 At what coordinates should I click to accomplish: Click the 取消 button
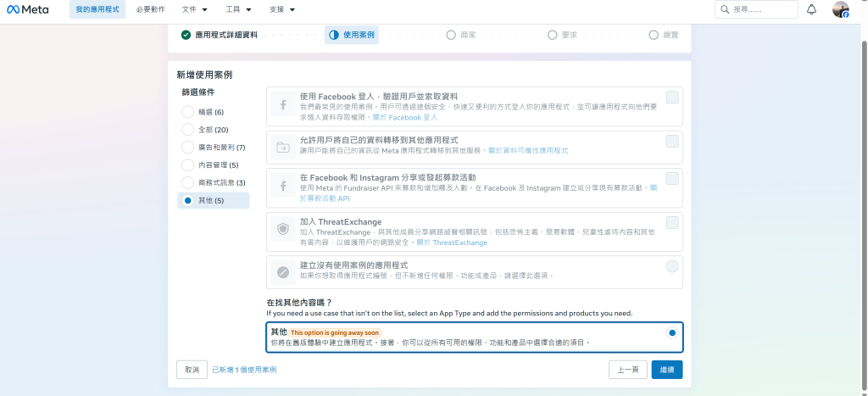(x=192, y=370)
